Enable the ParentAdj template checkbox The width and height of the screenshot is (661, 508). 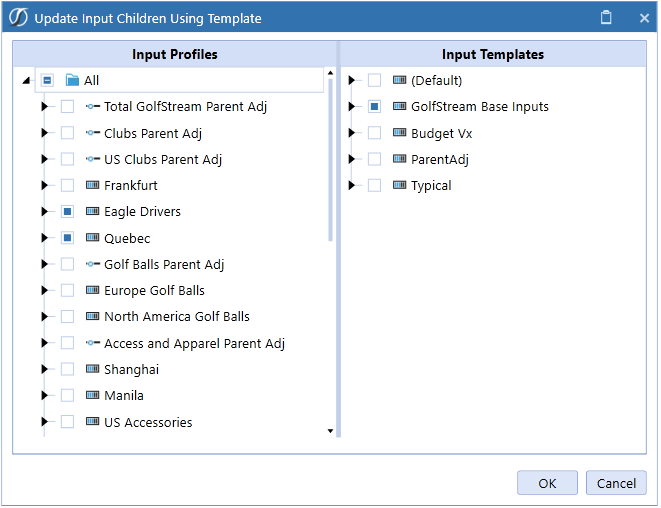pyautogui.click(x=374, y=159)
